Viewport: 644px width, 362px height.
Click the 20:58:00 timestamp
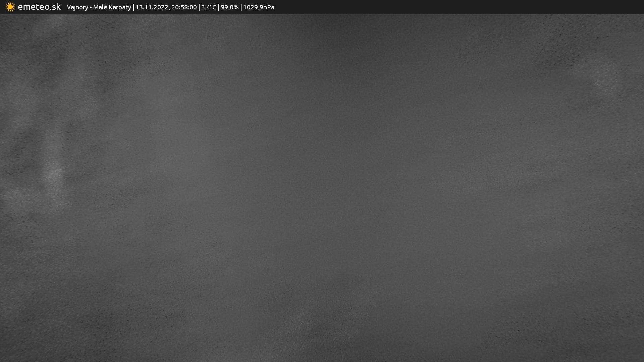click(x=184, y=7)
